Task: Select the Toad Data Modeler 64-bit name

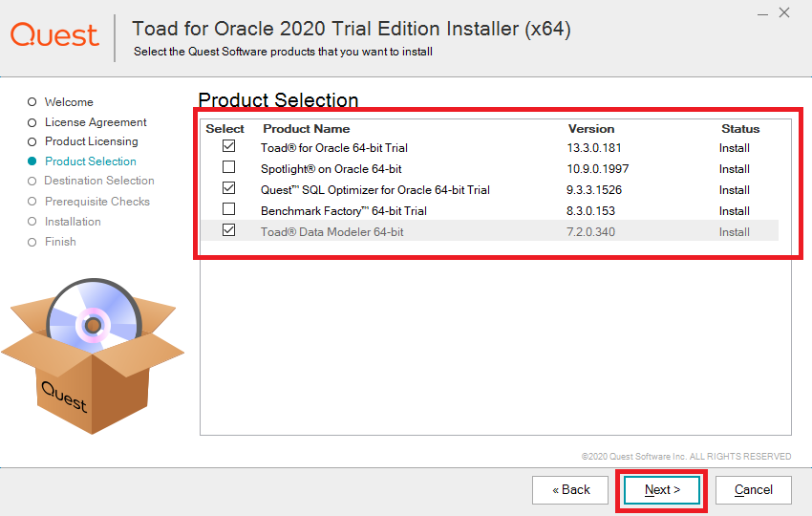Action: 331,232
